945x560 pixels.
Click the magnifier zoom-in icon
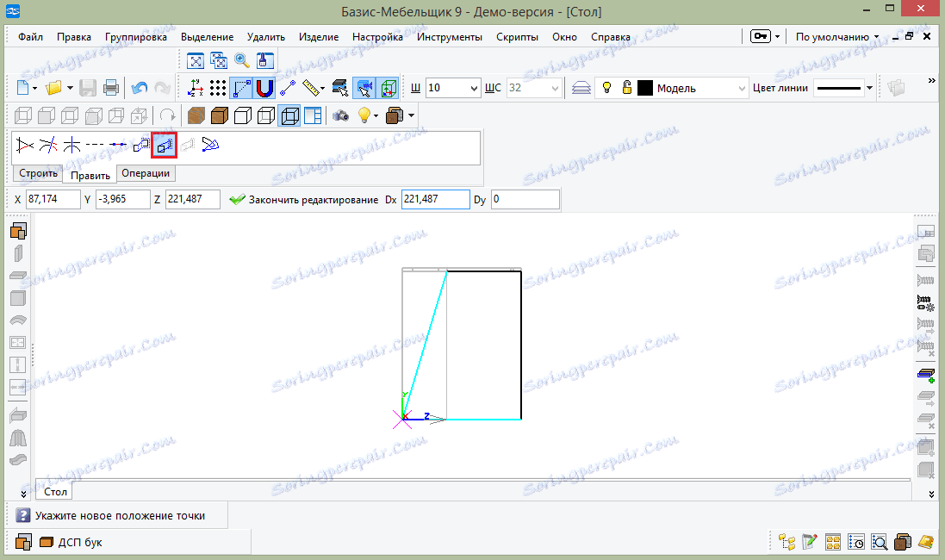coord(242,60)
